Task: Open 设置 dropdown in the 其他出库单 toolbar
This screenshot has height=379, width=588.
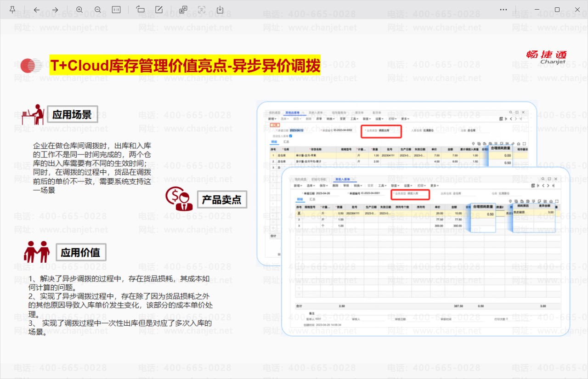Action: pos(380,119)
